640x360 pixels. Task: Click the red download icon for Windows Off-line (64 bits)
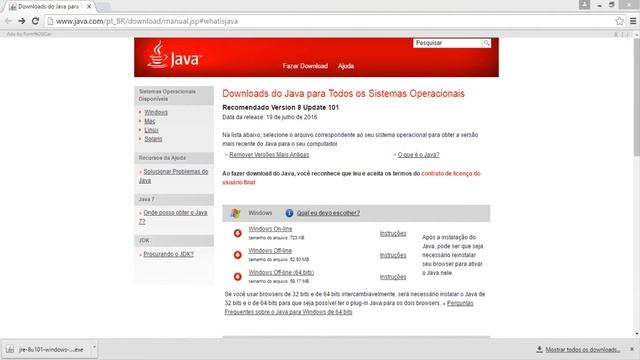pos(238,276)
